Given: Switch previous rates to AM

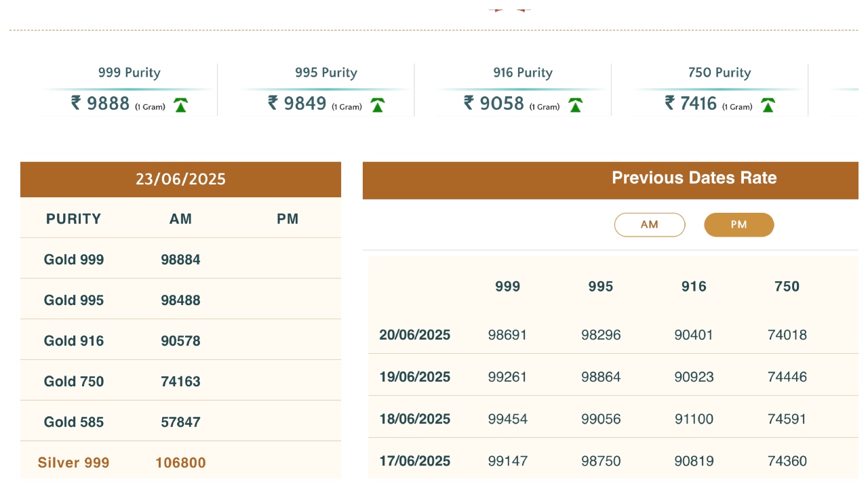Looking at the screenshot, I should (x=649, y=225).
